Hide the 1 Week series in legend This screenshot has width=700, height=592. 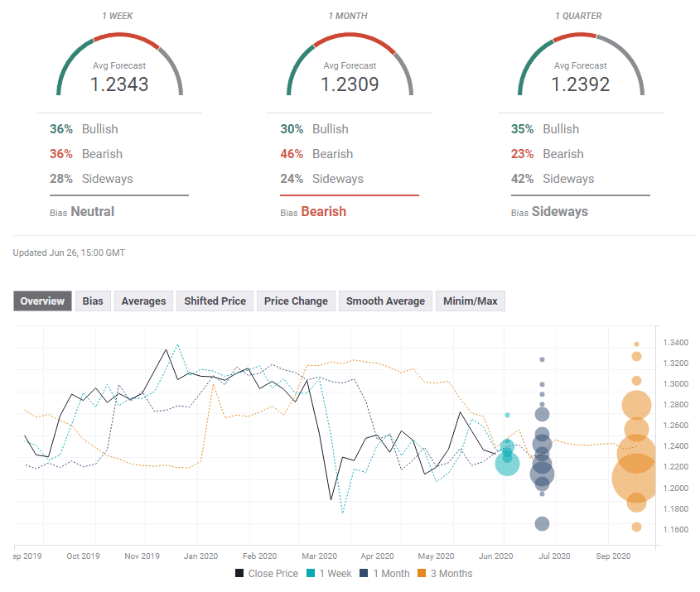(x=335, y=573)
